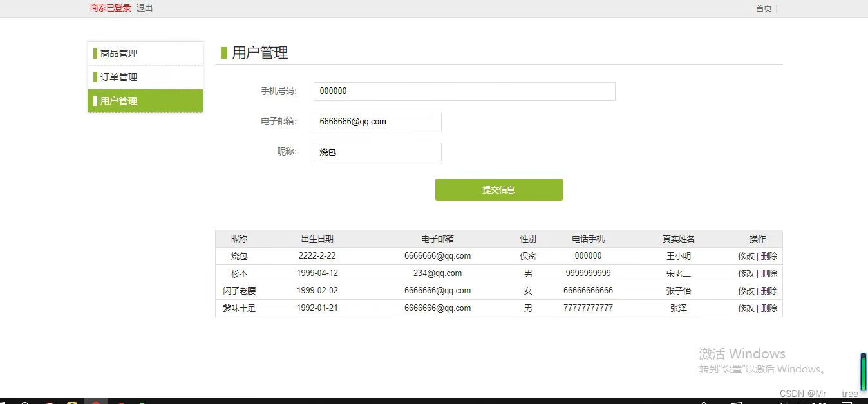Image resolution: width=868 pixels, height=404 pixels.
Task: Click 修改 for user 烧包
Action: coord(746,256)
